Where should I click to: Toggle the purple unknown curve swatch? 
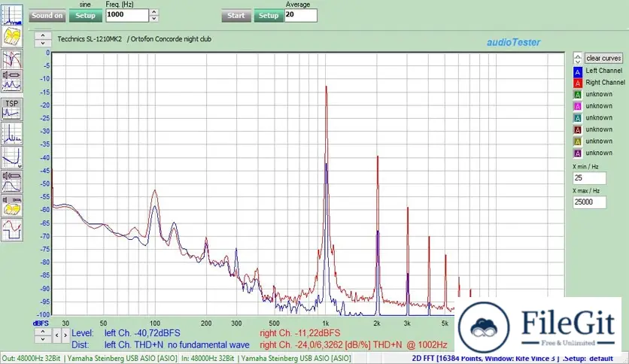[578, 153]
